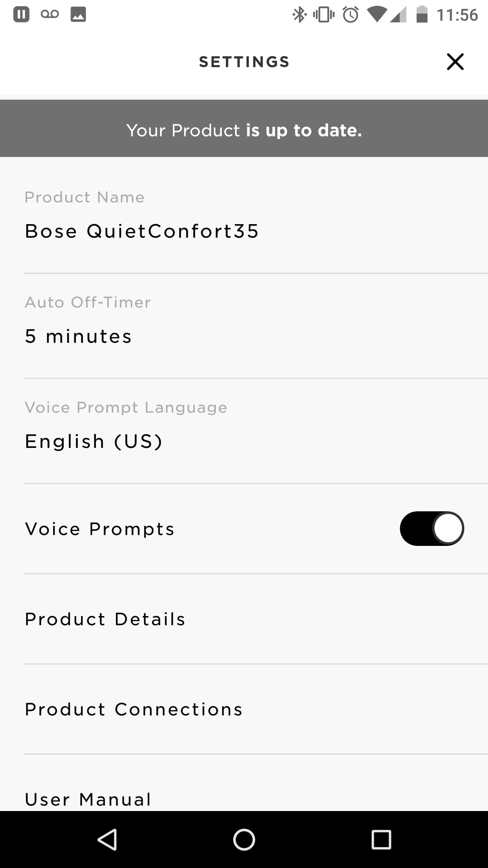Tap the battery status icon
488x868 pixels.
422,15
